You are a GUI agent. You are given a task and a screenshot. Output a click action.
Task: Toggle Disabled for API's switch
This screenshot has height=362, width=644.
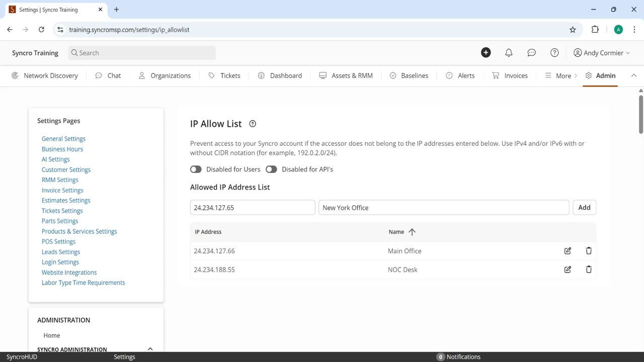click(x=271, y=169)
